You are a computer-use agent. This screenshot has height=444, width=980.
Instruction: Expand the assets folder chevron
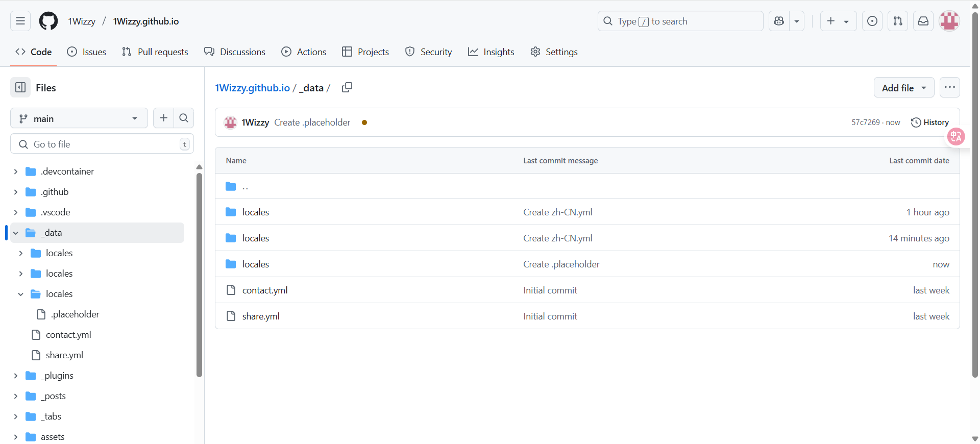(16, 437)
